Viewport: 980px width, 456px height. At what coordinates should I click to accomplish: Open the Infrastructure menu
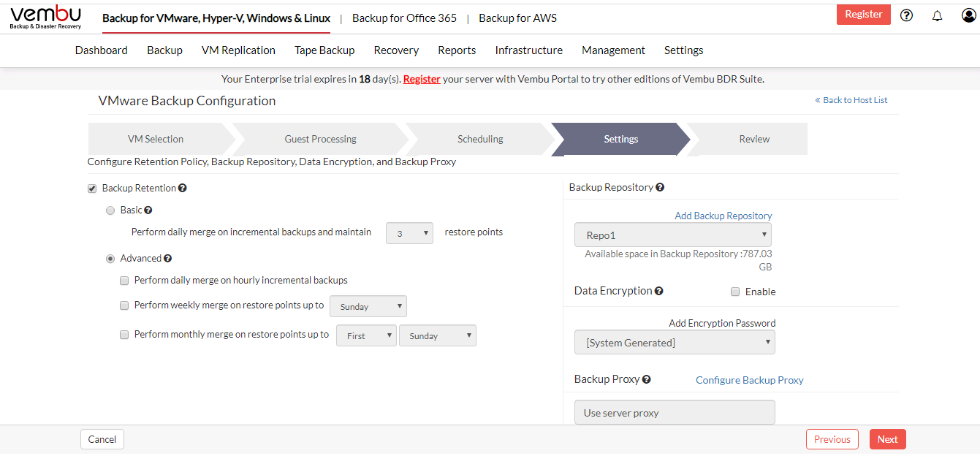[529, 50]
